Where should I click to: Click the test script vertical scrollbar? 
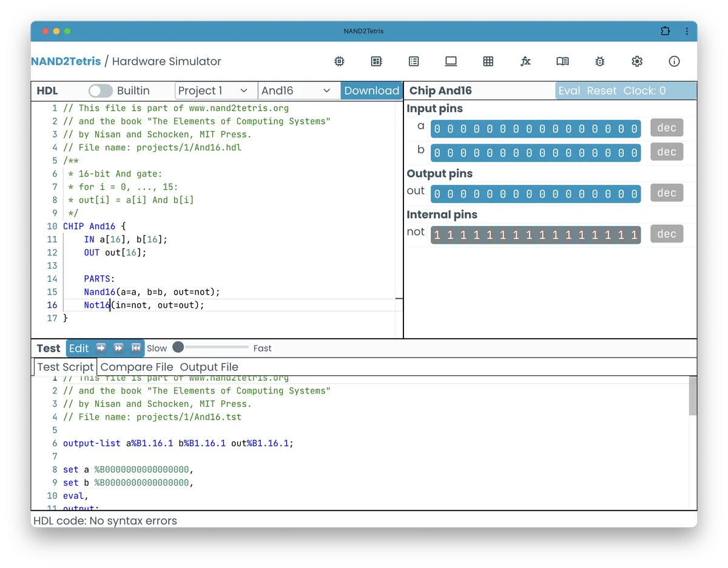[x=693, y=396]
